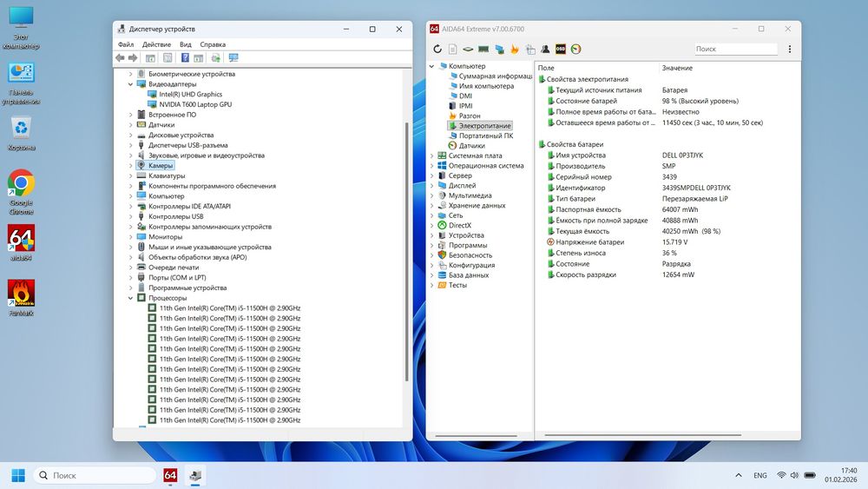Open the three-dot menu in AIDA64
Viewport: 868px width, 489px height.
tap(789, 50)
